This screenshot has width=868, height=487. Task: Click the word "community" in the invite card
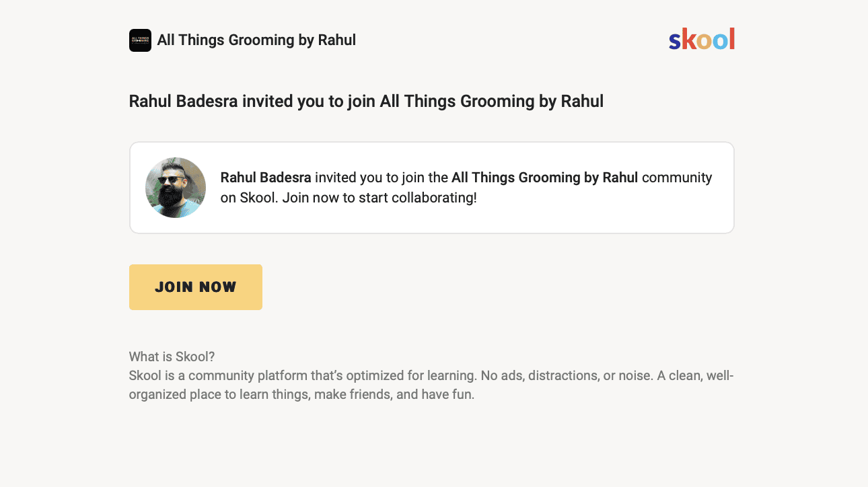coord(677,178)
